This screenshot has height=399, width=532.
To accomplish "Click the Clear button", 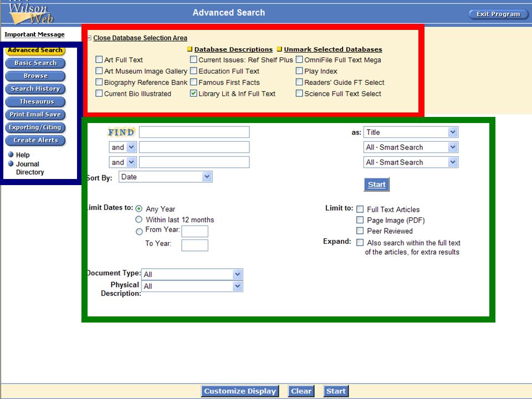I will [301, 391].
